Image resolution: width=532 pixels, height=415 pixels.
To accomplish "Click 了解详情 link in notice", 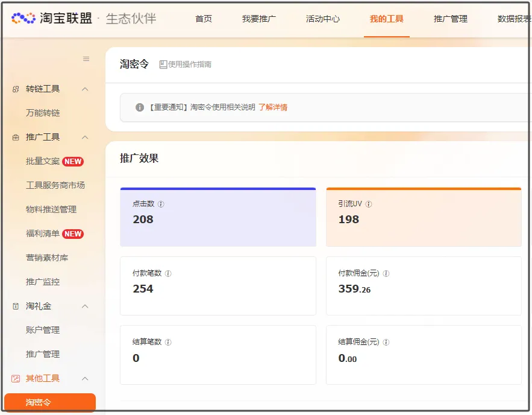I will pyautogui.click(x=273, y=107).
